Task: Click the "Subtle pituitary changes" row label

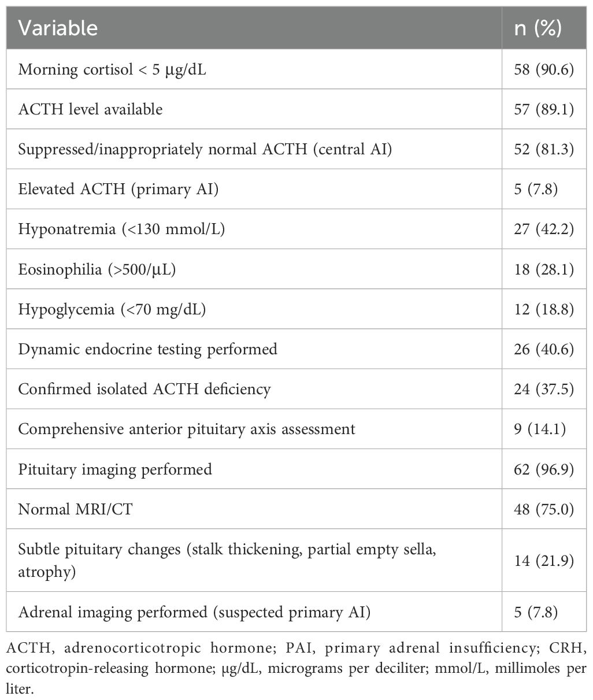Action: pyautogui.click(x=227, y=560)
